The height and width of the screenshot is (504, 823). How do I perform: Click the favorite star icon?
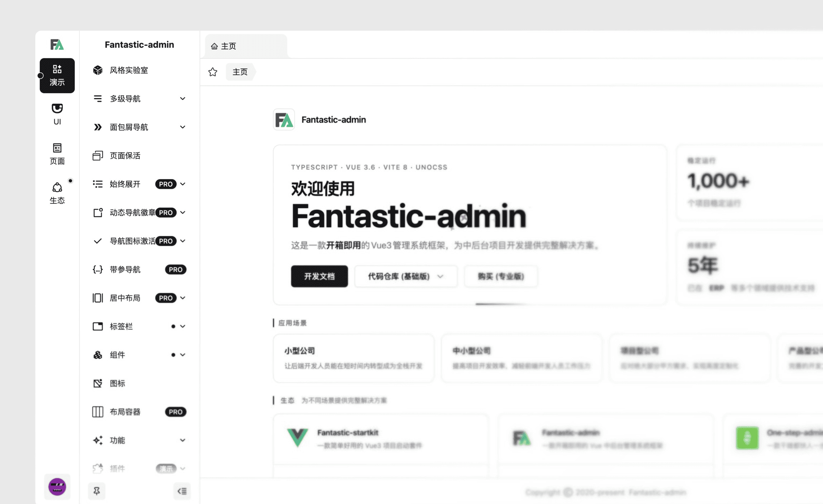(213, 72)
